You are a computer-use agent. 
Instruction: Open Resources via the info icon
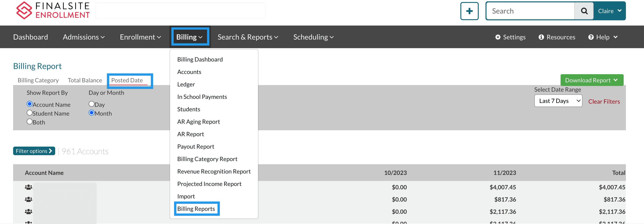click(541, 37)
